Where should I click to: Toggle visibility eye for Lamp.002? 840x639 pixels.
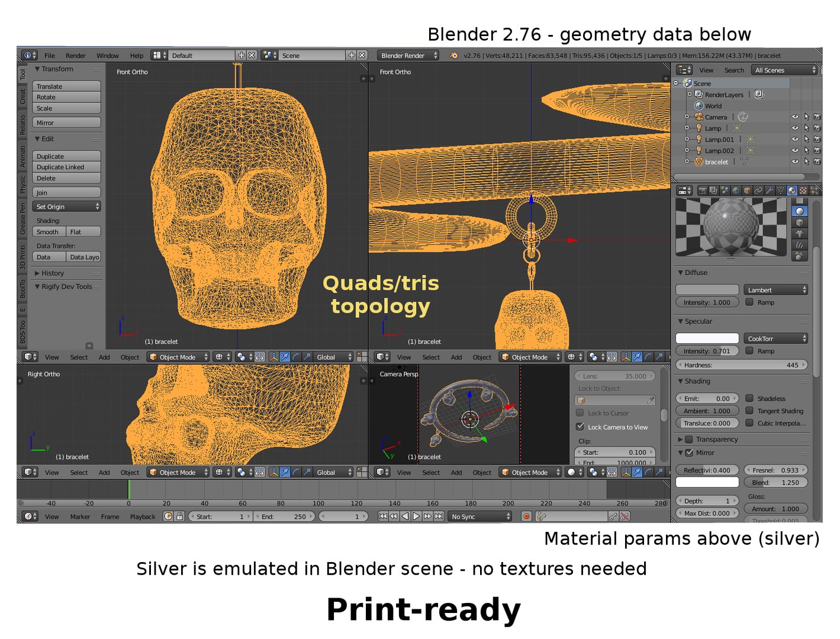(x=795, y=151)
